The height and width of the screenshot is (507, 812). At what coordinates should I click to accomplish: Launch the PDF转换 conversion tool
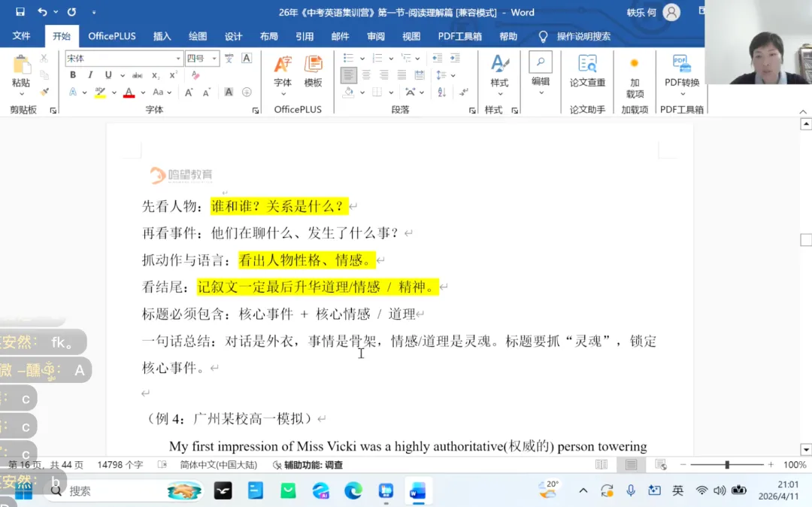click(x=681, y=66)
